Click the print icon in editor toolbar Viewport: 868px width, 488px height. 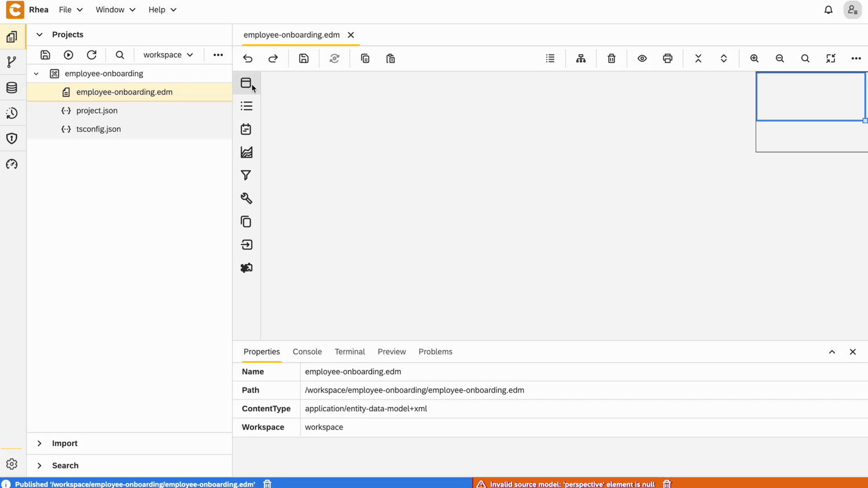click(667, 58)
